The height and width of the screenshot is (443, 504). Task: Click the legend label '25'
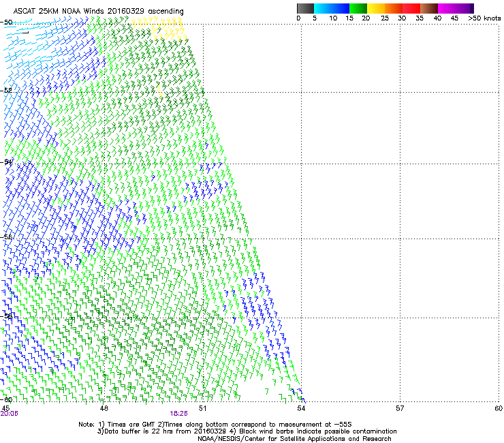click(x=385, y=18)
